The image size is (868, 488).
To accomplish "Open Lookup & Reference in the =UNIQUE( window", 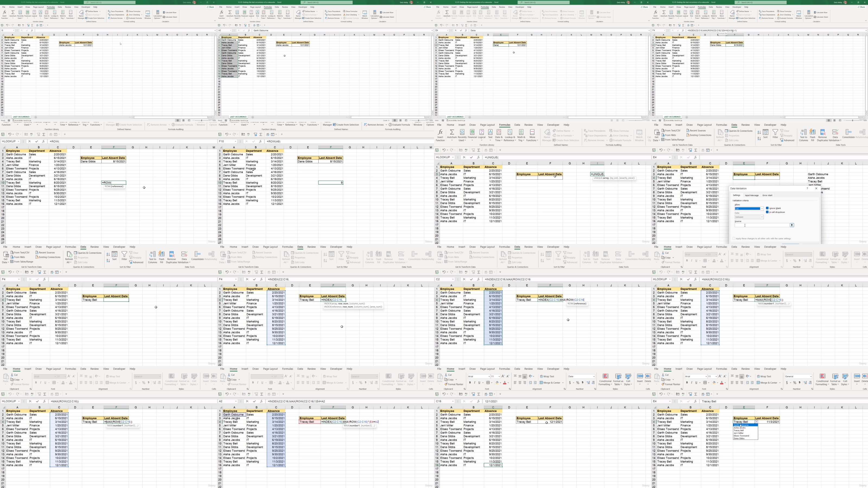I will tap(510, 135).
